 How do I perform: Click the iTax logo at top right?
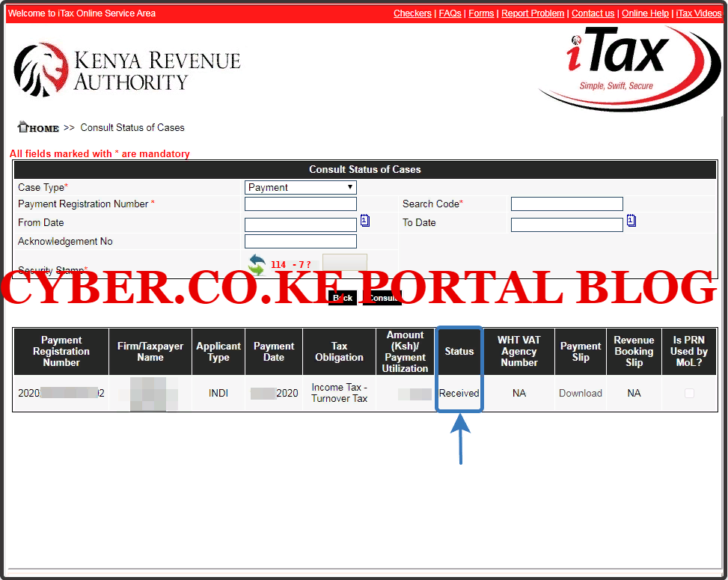(628, 69)
